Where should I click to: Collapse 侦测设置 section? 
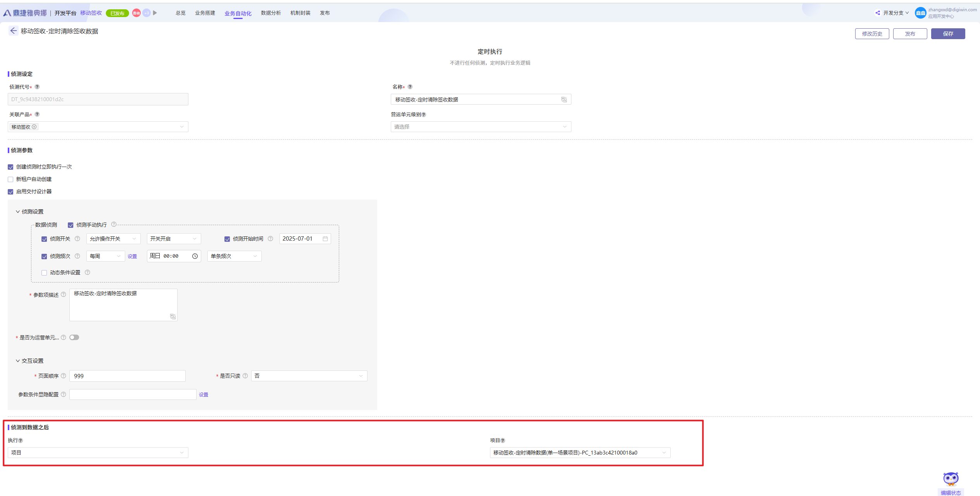18,212
